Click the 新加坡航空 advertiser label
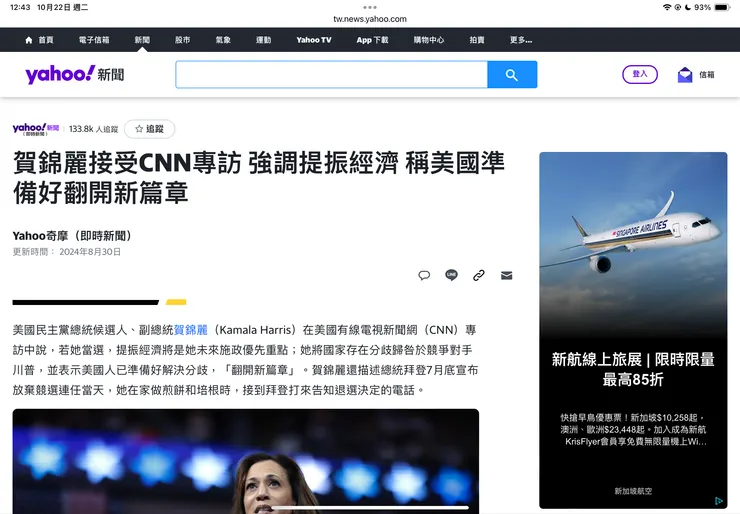 point(633,491)
